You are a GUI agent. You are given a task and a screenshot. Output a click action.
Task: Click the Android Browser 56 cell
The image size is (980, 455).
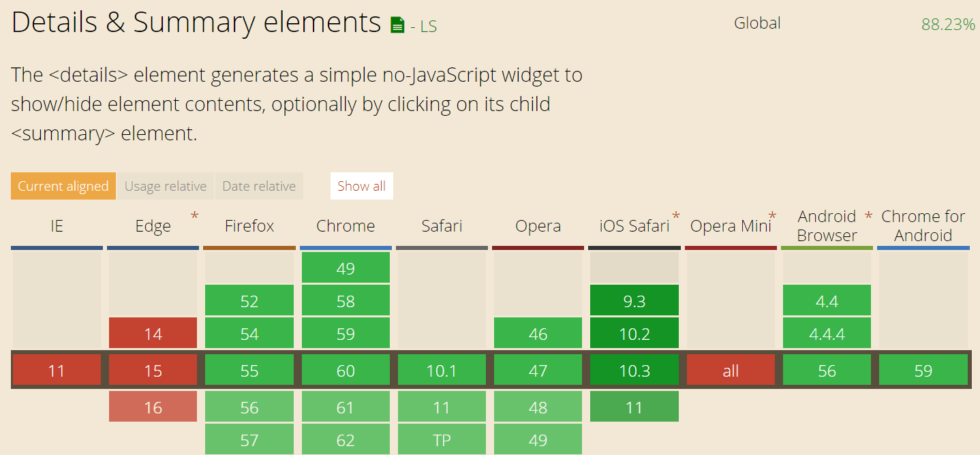coord(827,371)
